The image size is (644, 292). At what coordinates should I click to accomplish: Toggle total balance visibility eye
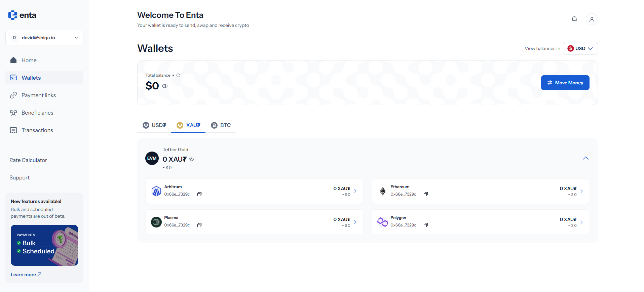(165, 86)
